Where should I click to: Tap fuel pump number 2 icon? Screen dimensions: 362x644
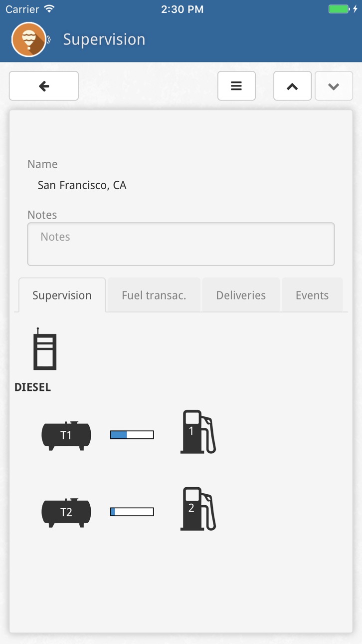[x=198, y=509]
